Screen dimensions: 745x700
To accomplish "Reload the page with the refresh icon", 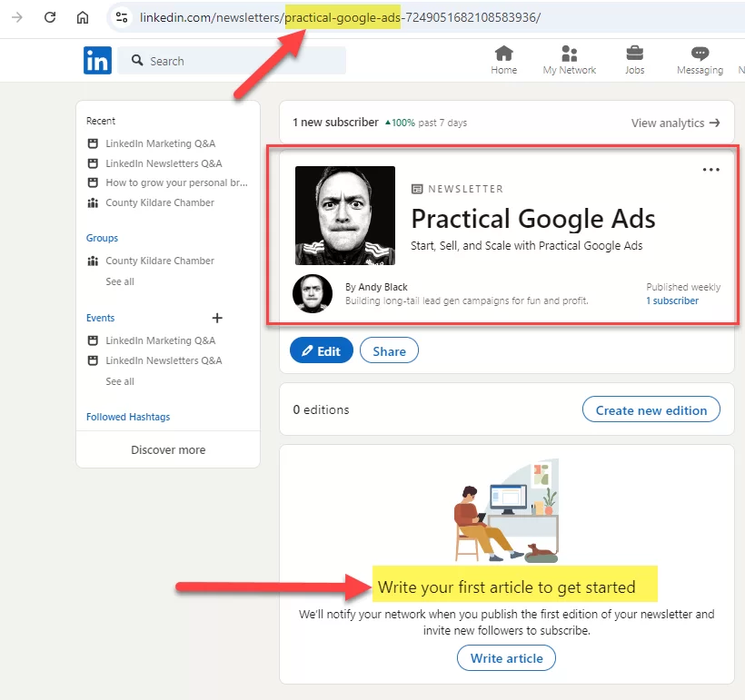I will coord(50,17).
